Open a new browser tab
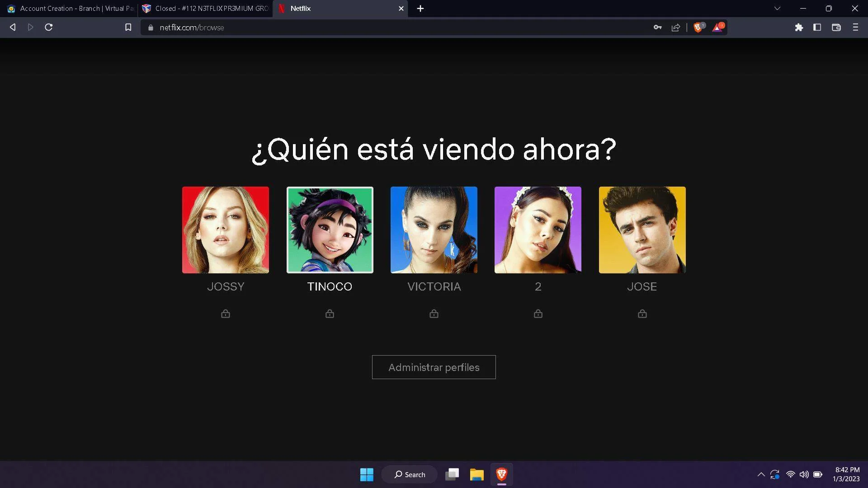 pyautogui.click(x=420, y=9)
